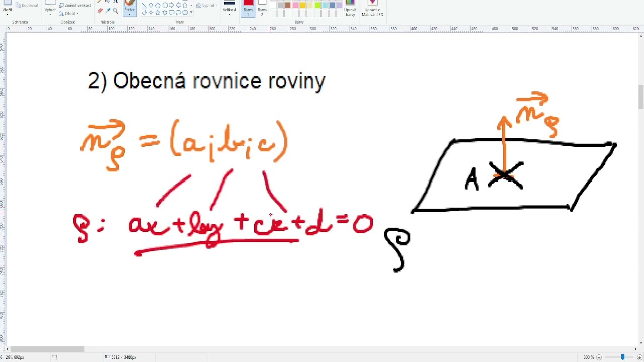Image resolution: width=644 pixels, height=362 pixels.
Task: Click the horizontal scrollbar thumb
Action: point(47,349)
